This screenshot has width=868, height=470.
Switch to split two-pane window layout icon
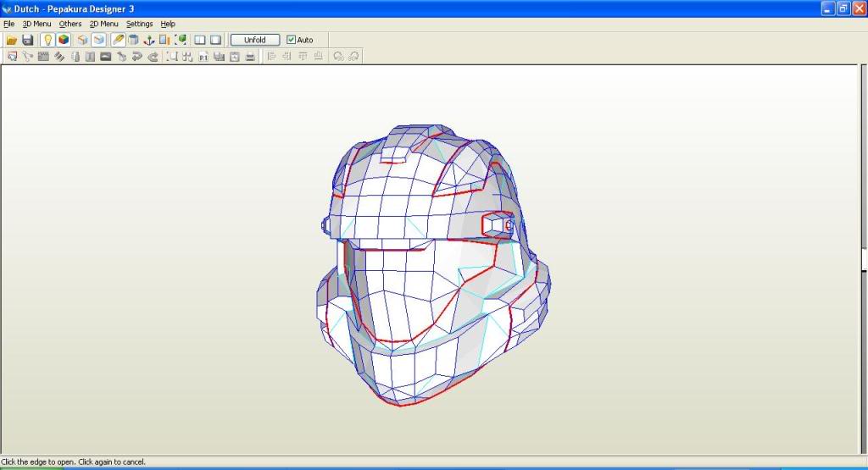click(x=200, y=40)
